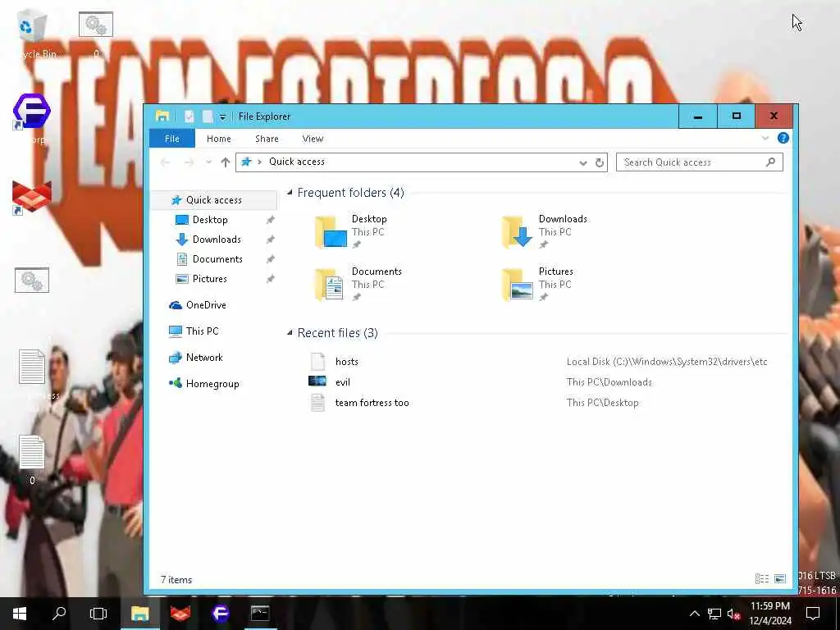Screen dimensions: 840x630
Task: Select the evil recent file
Action: tap(343, 382)
